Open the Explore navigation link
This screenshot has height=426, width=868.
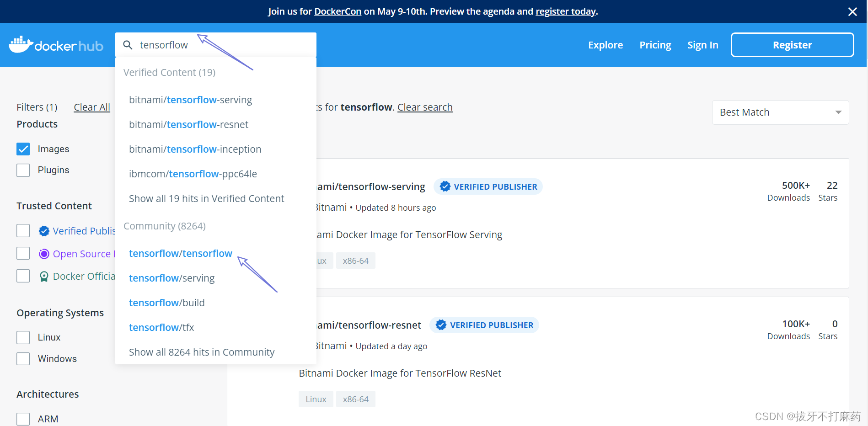(x=605, y=45)
